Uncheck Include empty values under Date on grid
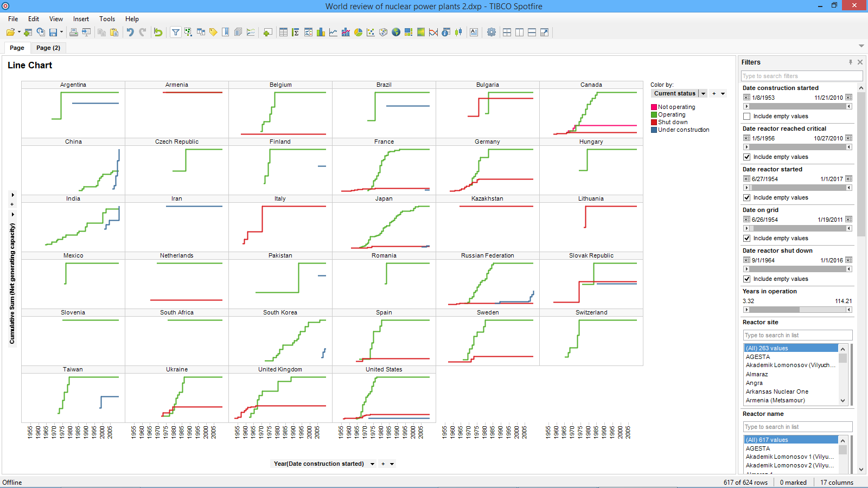Image resolution: width=868 pixels, height=488 pixels. coord(747,239)
